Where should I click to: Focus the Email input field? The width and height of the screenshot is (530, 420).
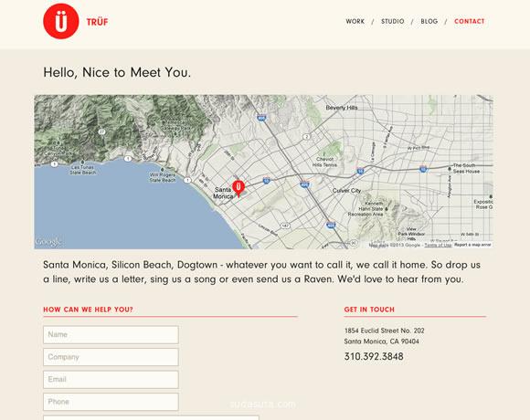(x=111, y=380)
